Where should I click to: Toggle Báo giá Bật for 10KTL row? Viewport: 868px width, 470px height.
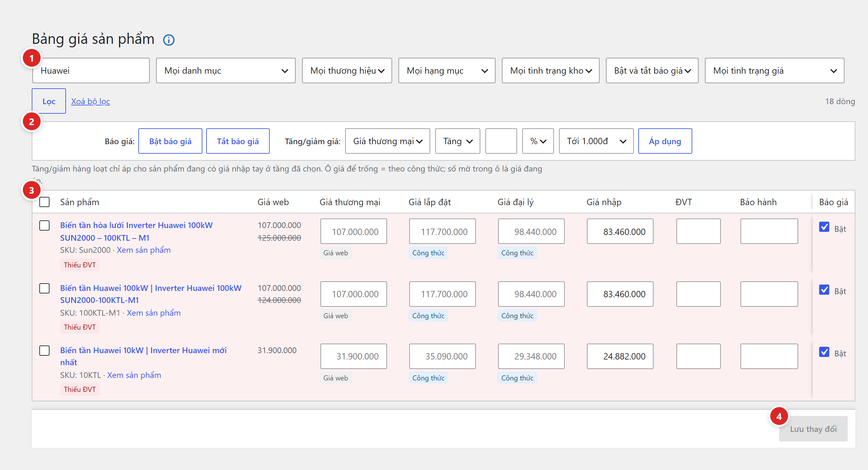[x=824, y=352]
